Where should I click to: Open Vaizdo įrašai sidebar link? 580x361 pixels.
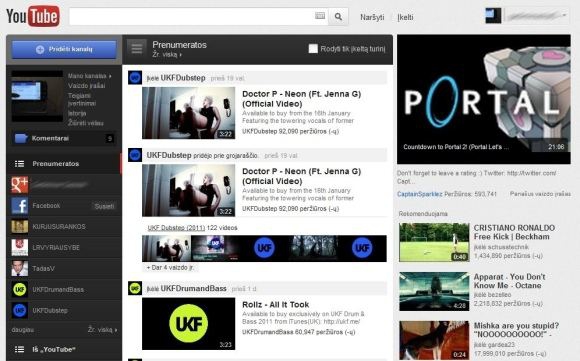click(x=87, y=85)
